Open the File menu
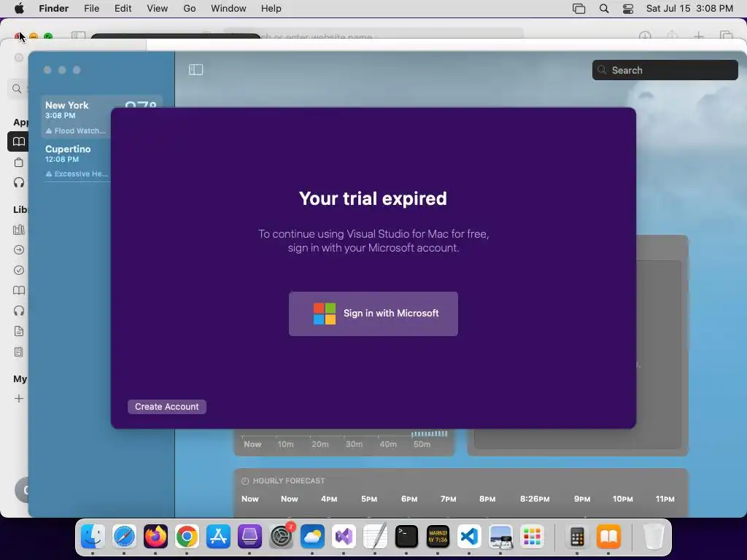 [91, 8]
